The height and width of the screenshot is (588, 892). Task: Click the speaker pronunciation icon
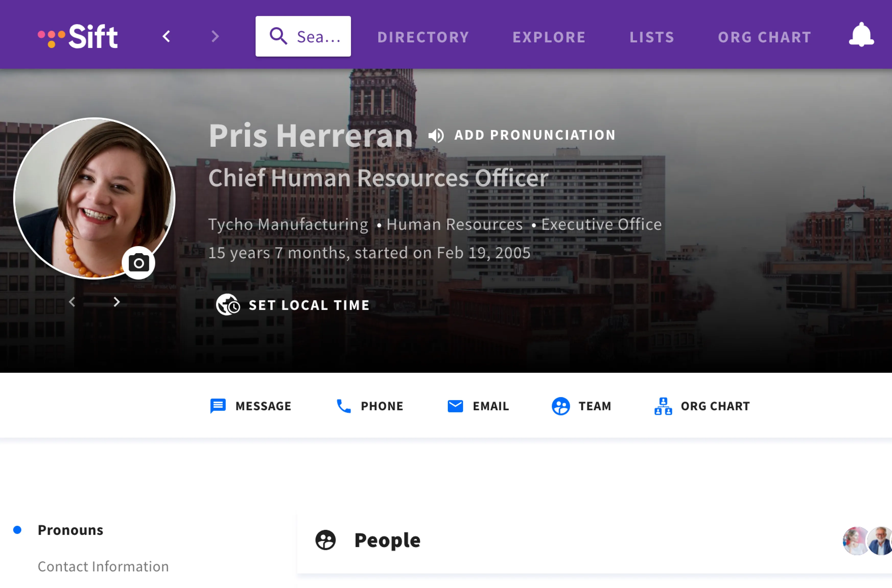pos(436,135)
